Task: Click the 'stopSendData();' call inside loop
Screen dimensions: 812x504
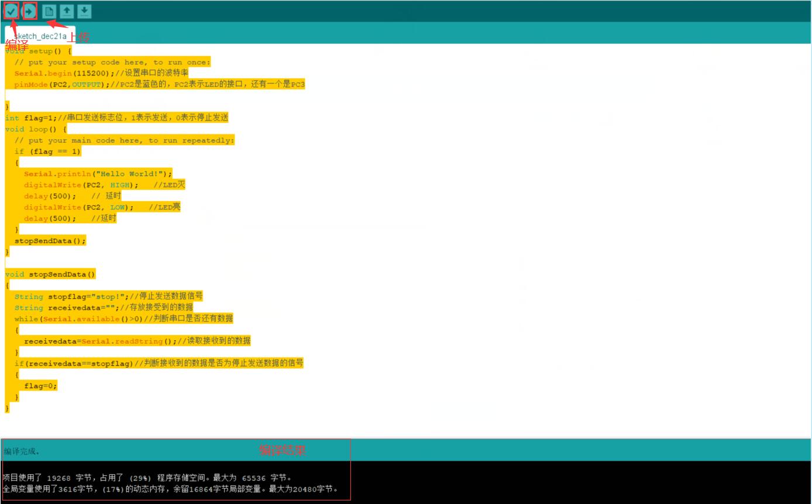Action: tap(50, 240)
